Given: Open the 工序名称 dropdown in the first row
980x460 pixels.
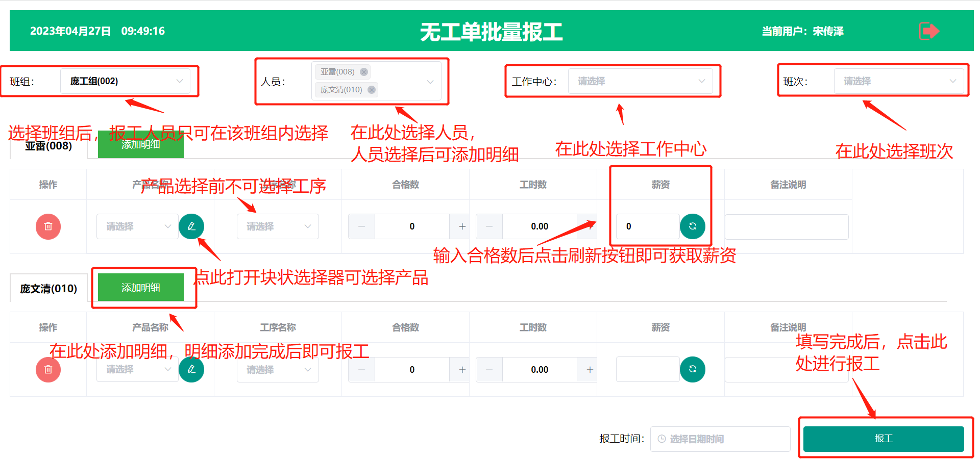Looking at the screenshot, I should 278,226.
